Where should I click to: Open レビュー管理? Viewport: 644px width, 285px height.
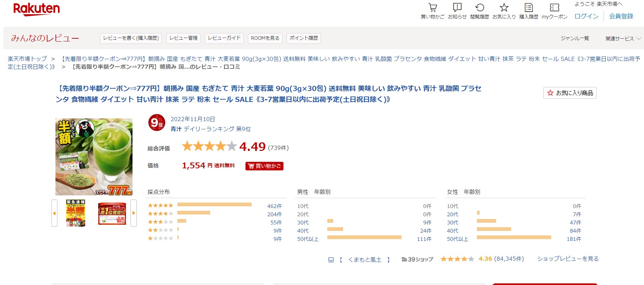pos(183,38)
